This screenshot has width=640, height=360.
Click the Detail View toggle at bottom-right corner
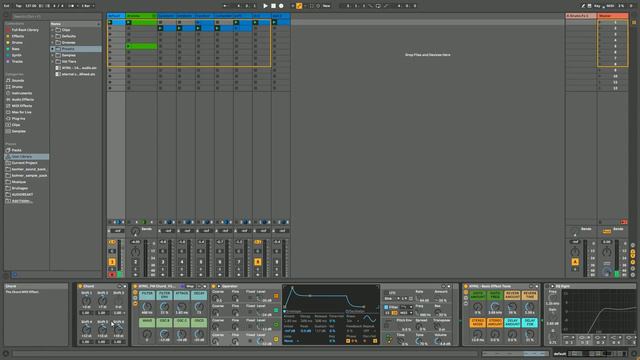tap(634, 353)
